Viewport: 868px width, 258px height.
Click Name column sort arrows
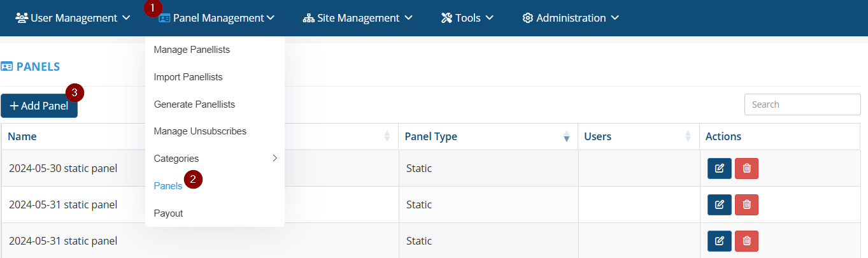(x=387, y=136)
